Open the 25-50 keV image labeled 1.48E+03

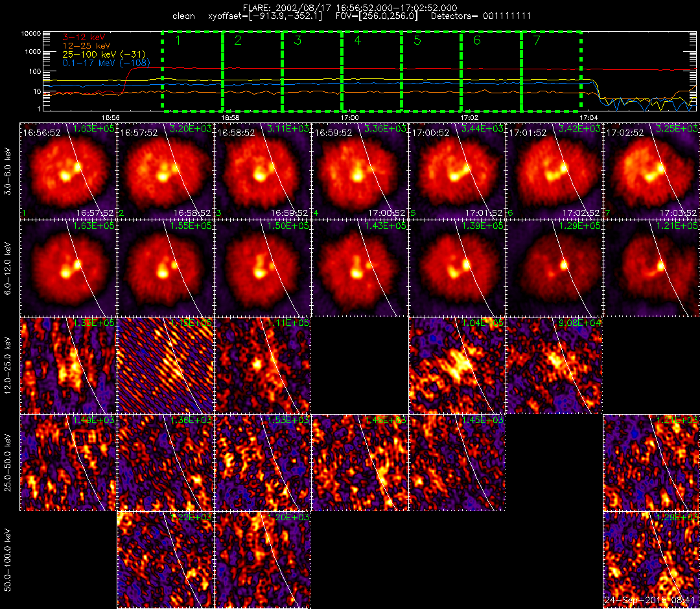click(x=360, y=463)
